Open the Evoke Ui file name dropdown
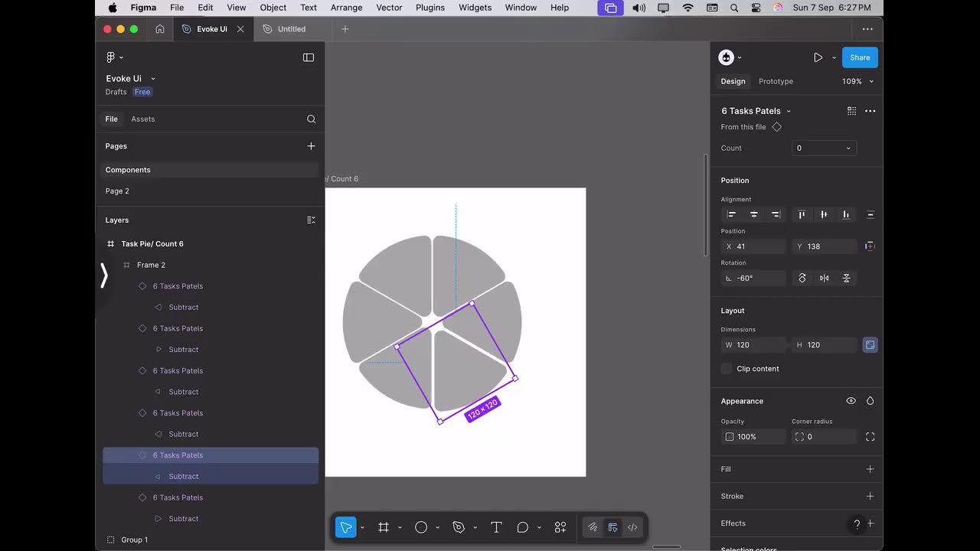980x551 pixels. click(x=153, y=79)
